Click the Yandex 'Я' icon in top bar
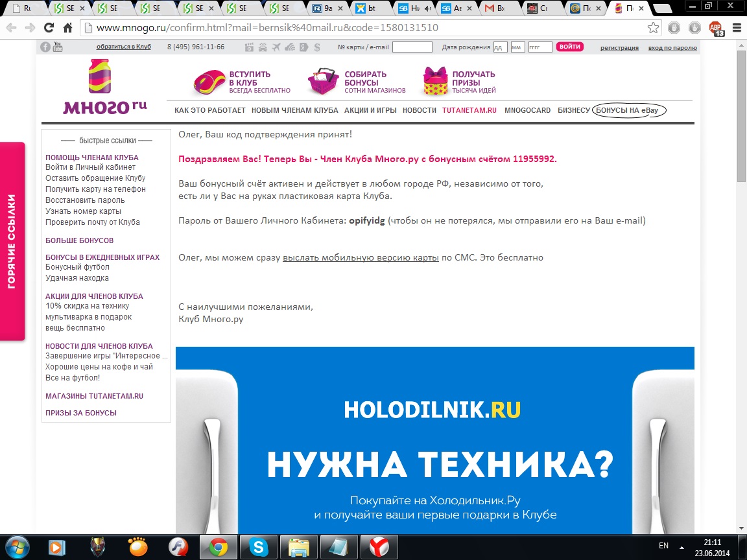This screenshot has width=747, height=560. pyautogui.click(x=304, y=47)
